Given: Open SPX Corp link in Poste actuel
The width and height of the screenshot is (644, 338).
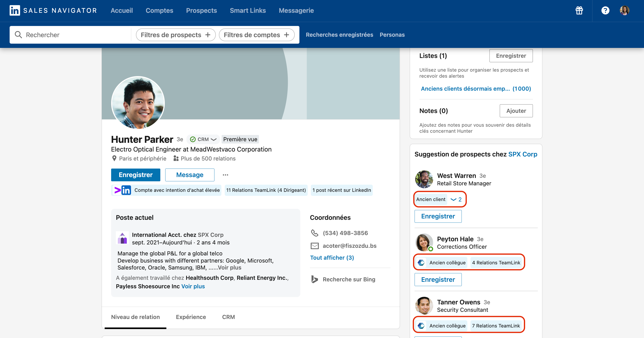Looking at the screenshot, I should click(x=210, y=235).
